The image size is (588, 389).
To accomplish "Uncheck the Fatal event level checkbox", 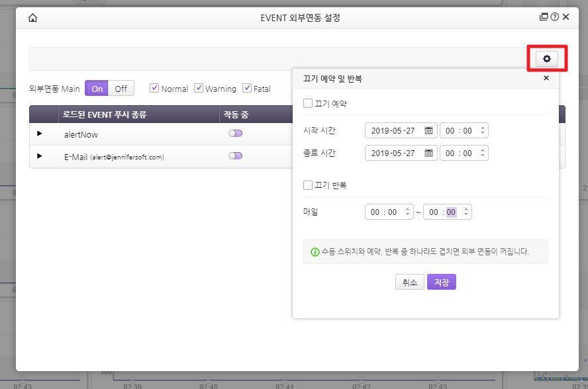I will click(x=248, y=88).
